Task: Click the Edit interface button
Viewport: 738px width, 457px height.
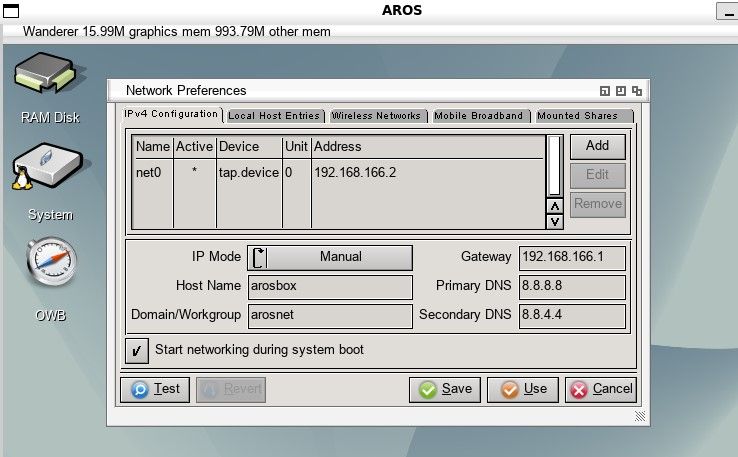Action: click(x=598, y=176)
